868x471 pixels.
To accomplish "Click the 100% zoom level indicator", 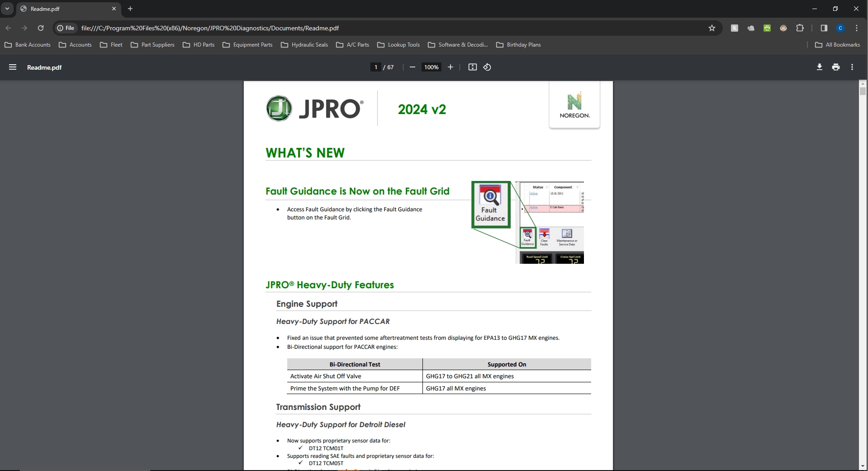I will [x=431, y=67].
